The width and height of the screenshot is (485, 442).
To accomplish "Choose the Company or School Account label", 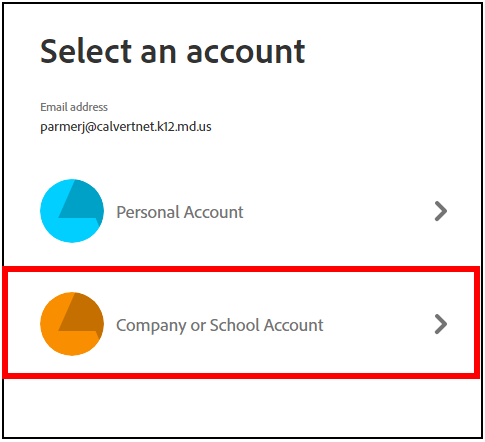I will pos(220,326).
